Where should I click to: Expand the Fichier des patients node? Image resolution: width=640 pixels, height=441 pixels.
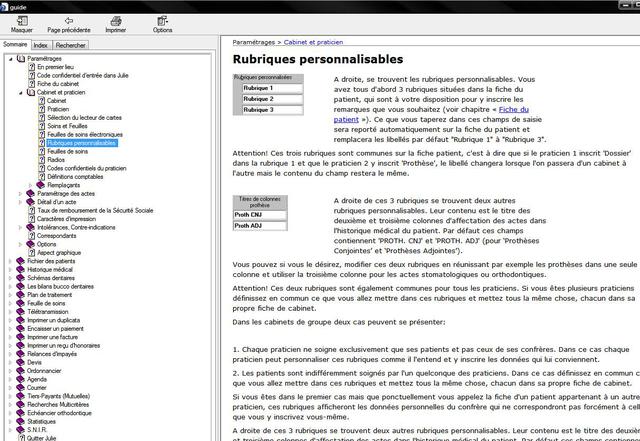(10, 261)
